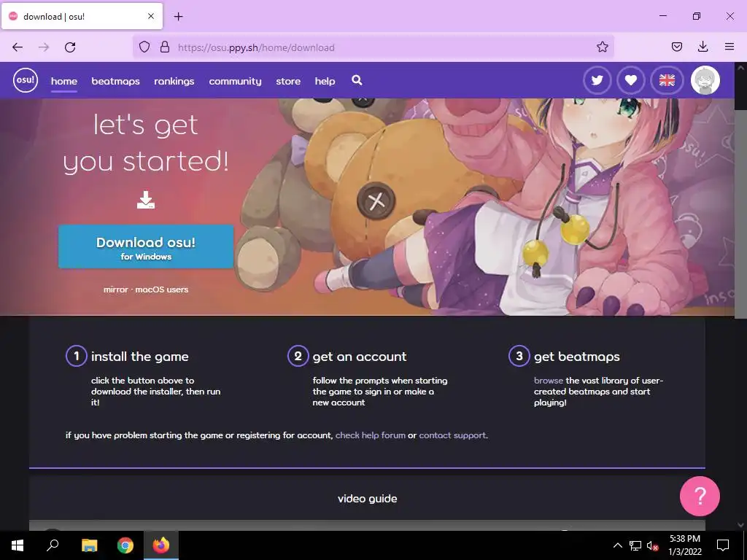Click the Firefox taskbar icon

[x=161, y=545]
